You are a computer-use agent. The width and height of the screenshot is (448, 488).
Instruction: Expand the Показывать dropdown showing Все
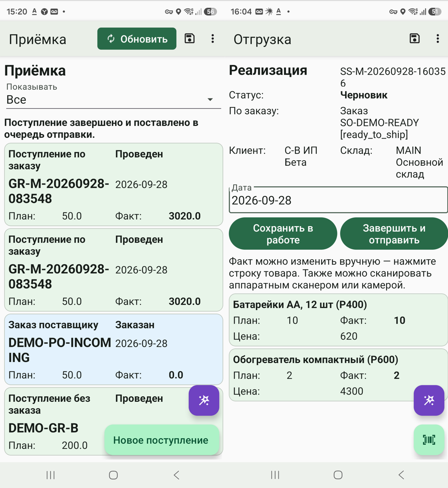113,100
